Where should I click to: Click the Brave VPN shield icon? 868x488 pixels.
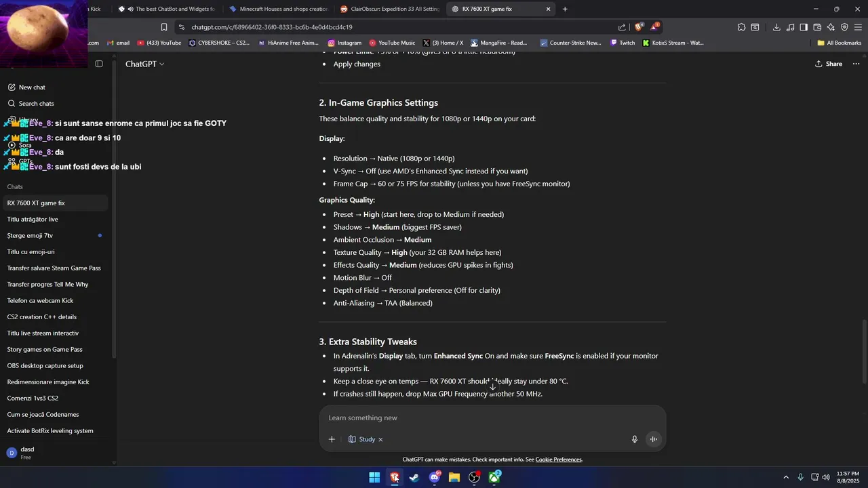click(844, 27)
